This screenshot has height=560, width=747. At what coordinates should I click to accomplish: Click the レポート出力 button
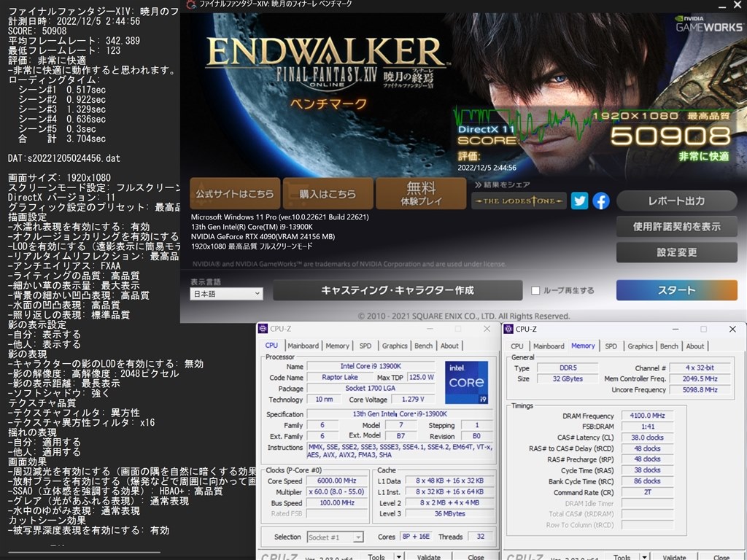[x=676, y=201]
